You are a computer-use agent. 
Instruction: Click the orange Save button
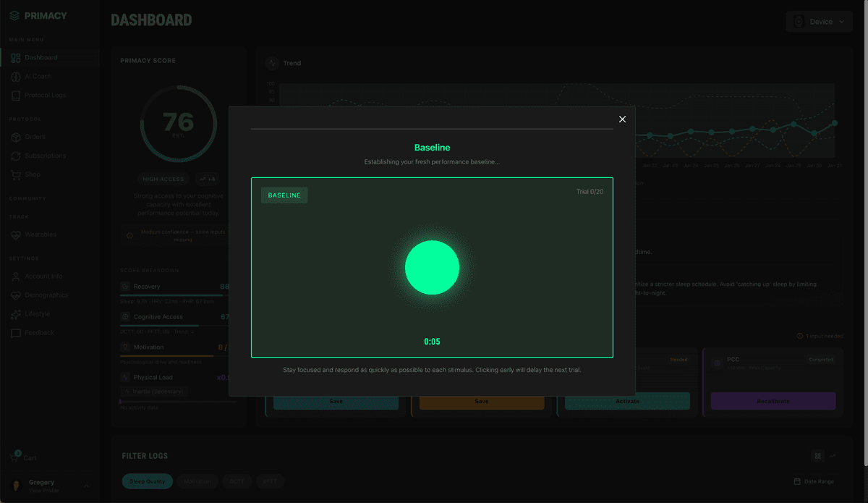click(x=482, y=401)
